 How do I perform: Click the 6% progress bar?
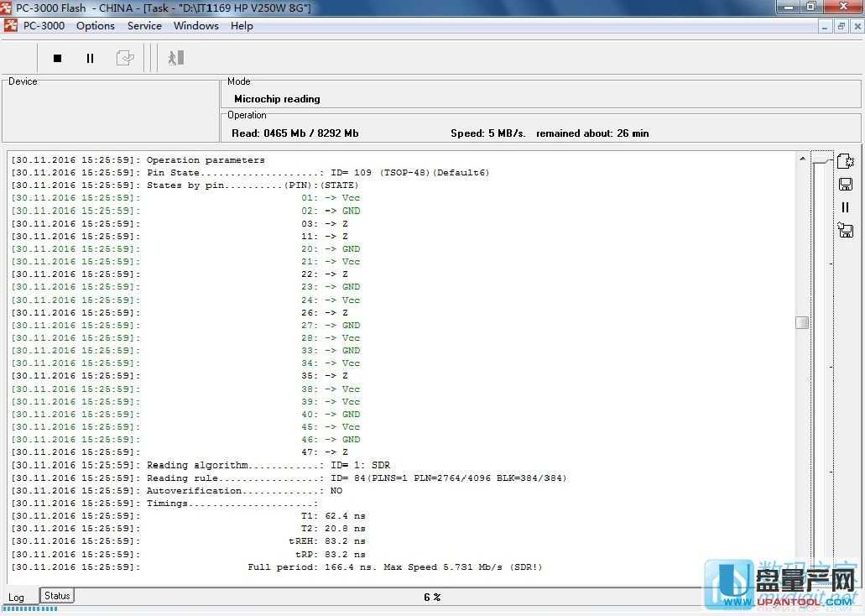coord(430,597)
